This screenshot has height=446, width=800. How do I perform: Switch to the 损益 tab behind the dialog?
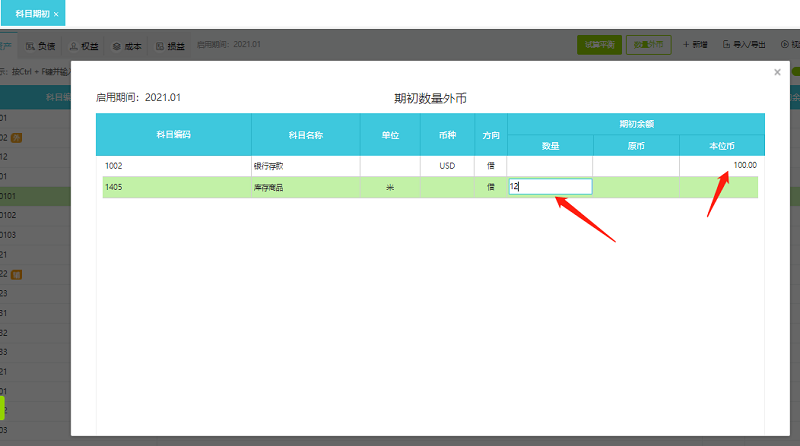(x=170, y=46)
